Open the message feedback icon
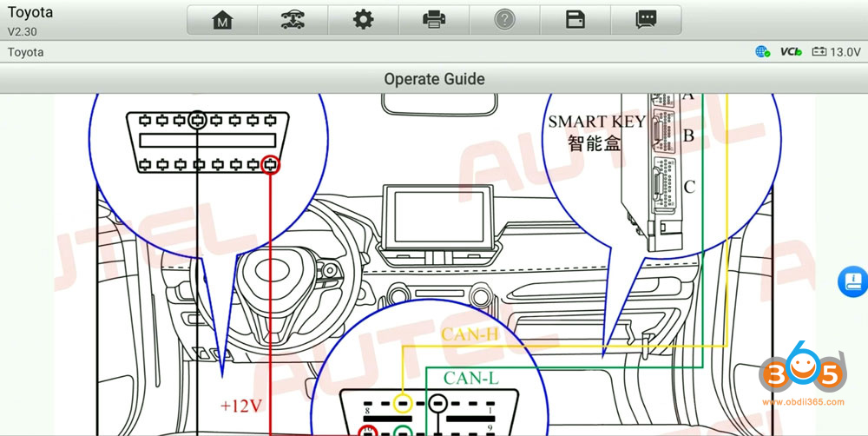Image resolution: width=868 pixels, height=436 pixels. coord(646,20)
